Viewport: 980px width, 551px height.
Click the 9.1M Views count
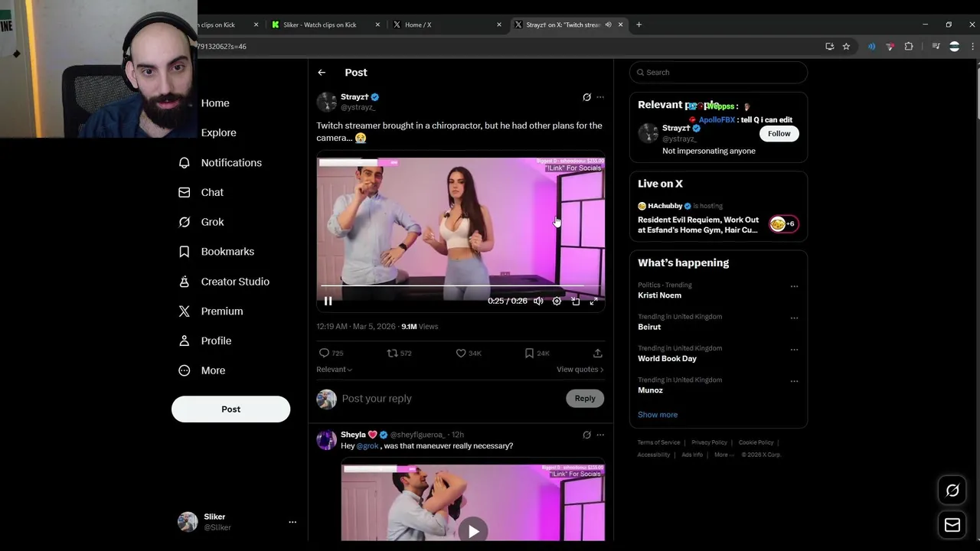click(x=420, y=327)
